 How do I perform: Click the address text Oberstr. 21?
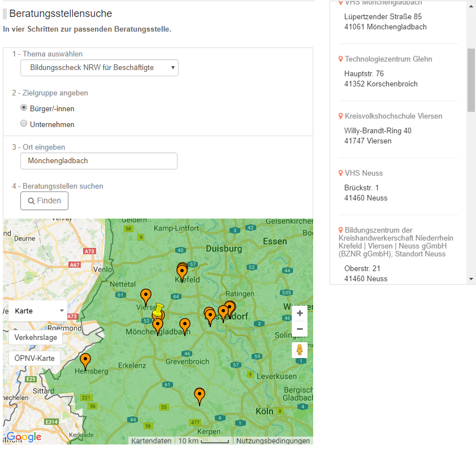pyautogui.click(x=362, y=268)
